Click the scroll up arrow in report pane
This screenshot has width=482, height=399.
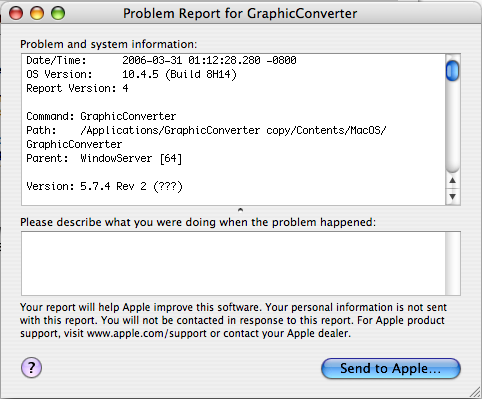click(x=452, y=180)
